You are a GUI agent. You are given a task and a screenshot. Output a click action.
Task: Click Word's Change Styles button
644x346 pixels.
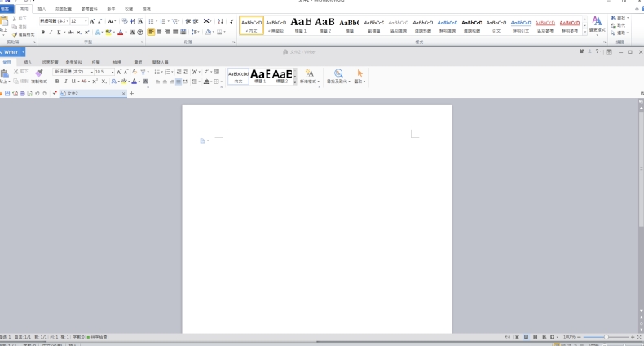(598, 24)
